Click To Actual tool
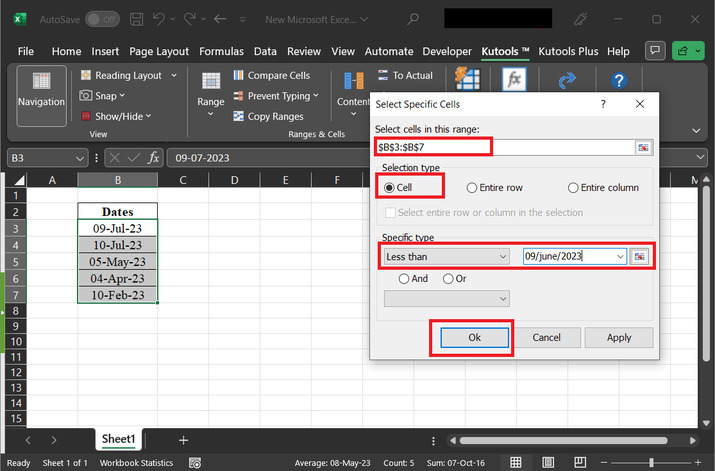Viewport: 715px width, 471px height. (x=406, y=75)
